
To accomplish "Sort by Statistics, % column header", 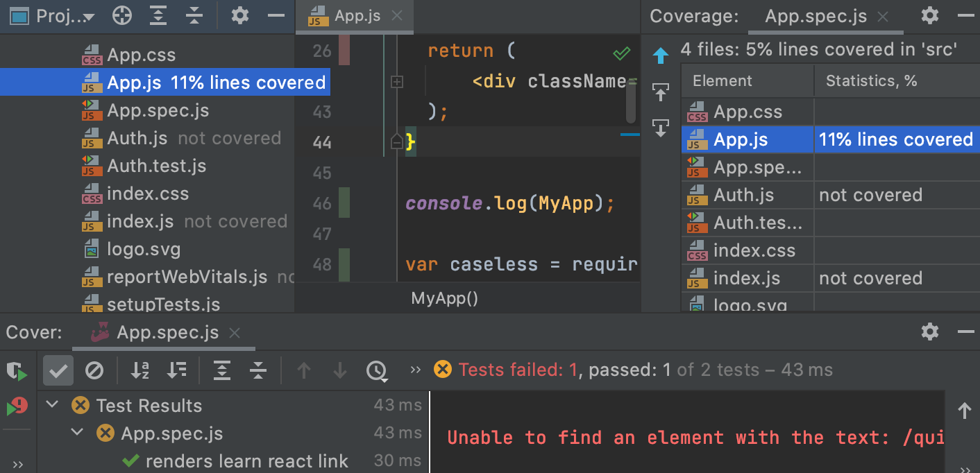I will 897,81.
